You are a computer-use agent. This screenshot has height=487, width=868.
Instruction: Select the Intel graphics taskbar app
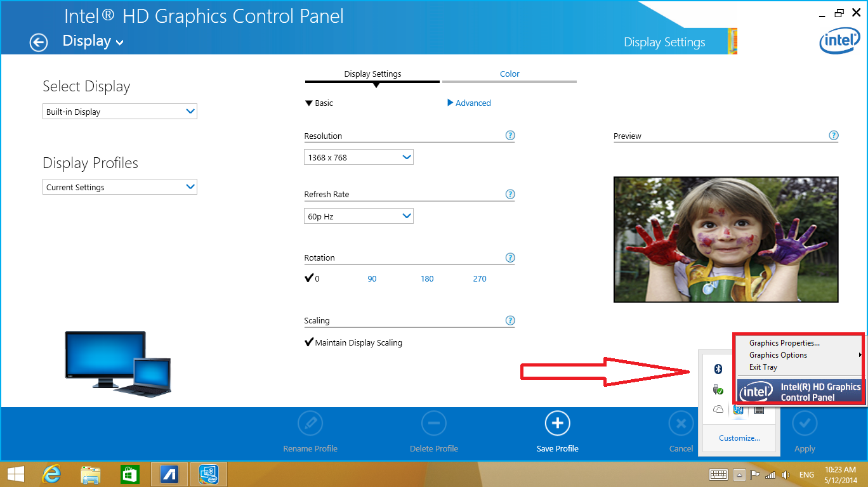[x=209, y=474]
